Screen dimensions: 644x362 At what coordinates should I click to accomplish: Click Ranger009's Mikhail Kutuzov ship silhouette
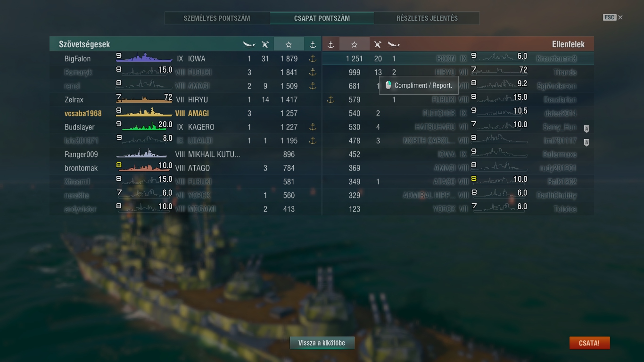142,154
